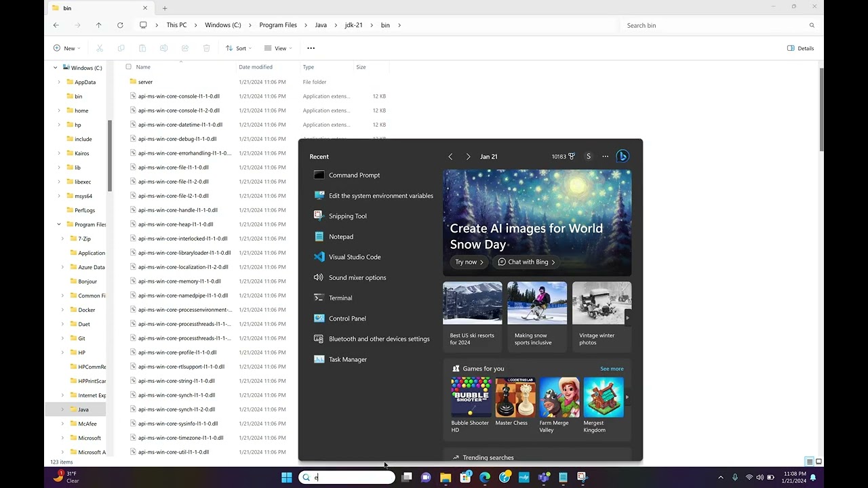Open Microsoft Store from taskbar
This screenshot has width=868, height=488.
pyautogui.click(x=465, y=477)
